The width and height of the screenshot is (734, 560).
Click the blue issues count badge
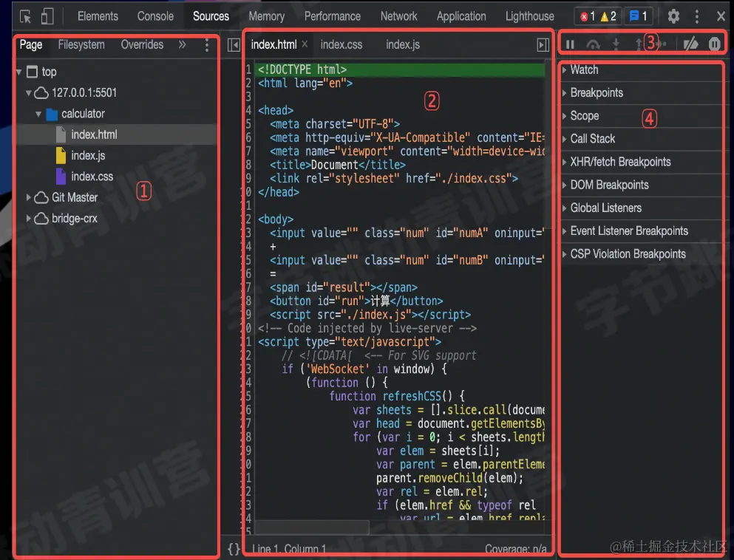639,17
